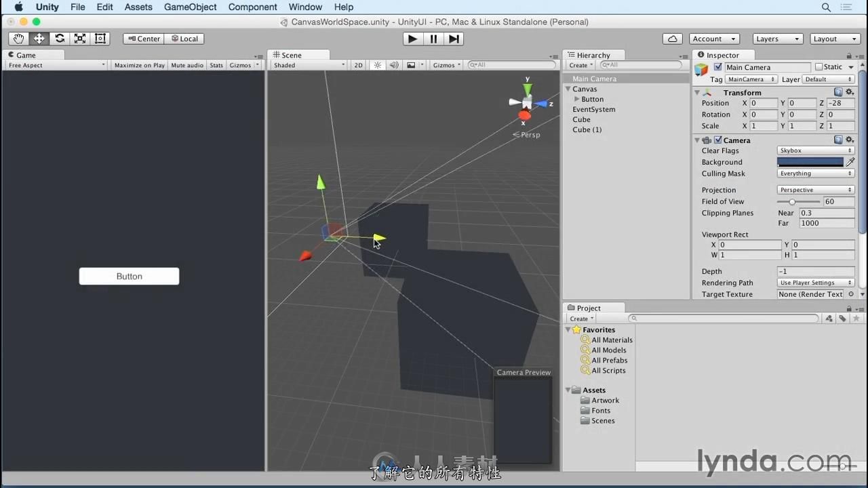868x488 pixels.
Task: Toggle Main Camera active checkbox
Action: click(x=718, y=67)
